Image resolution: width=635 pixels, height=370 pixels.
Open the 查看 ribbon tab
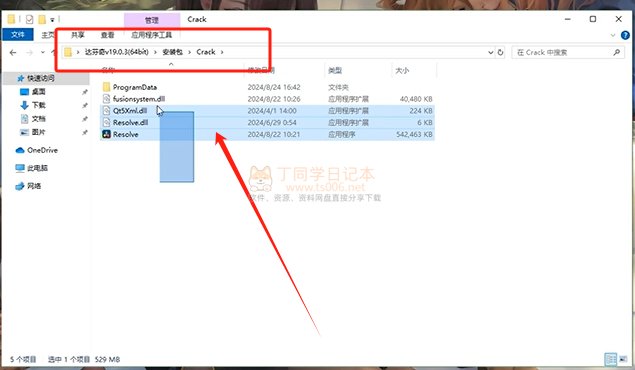pyautogui.click(x=107, y=35)
